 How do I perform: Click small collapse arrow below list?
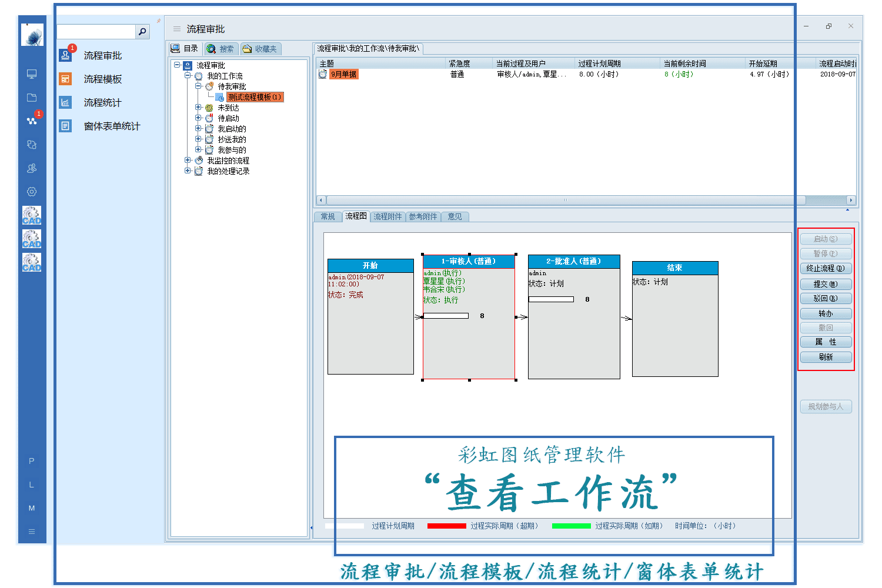pos(847,209)
